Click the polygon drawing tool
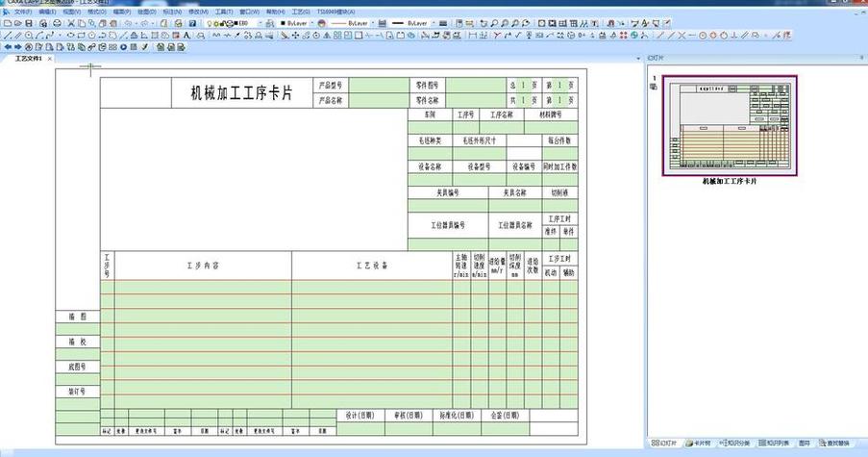 point(92,35)
